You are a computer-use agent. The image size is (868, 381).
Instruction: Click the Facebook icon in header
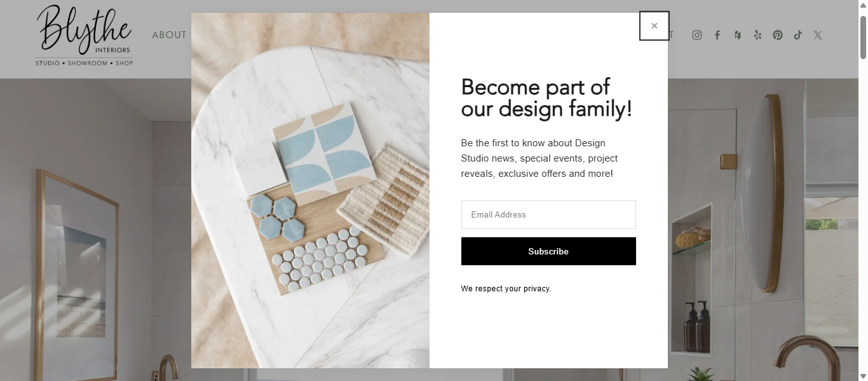(717, 35)
